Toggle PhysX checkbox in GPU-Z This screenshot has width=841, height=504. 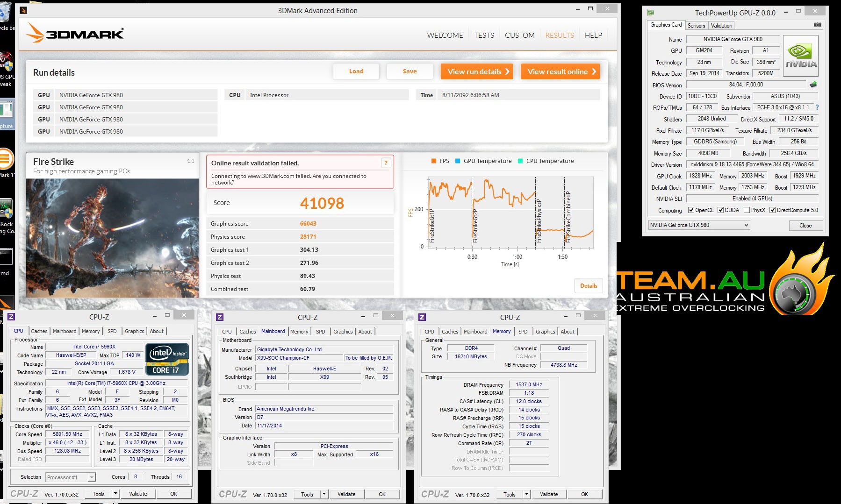point(747,210)
